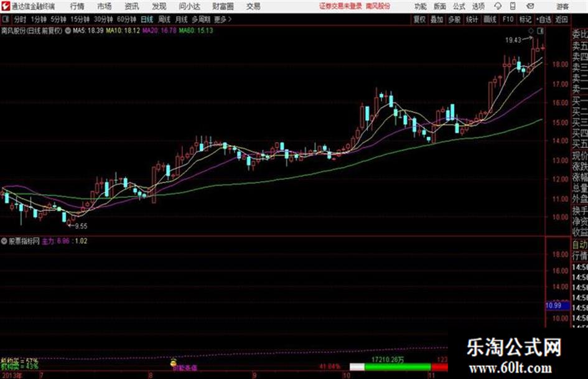This screenshot has width=588, height=379.
Task: Open the 行情 menu
Action: pos(77,6)
